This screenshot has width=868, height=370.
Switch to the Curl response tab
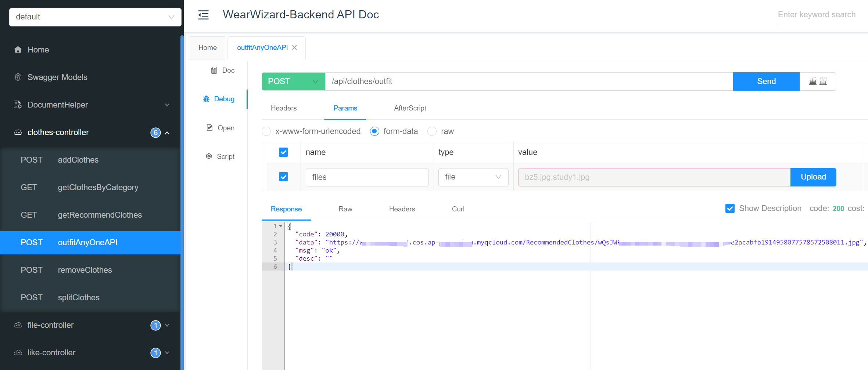458,209
